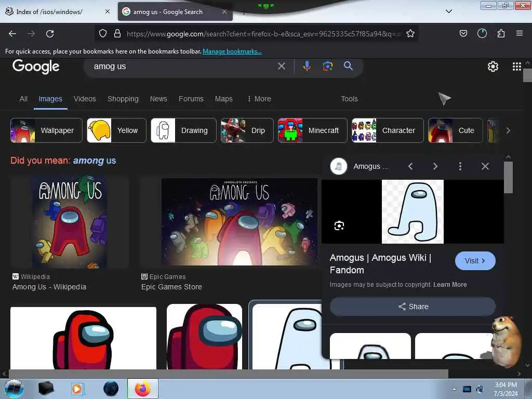
Task: Open the clock showing 3:04 PM
Action: click(506, 389)
